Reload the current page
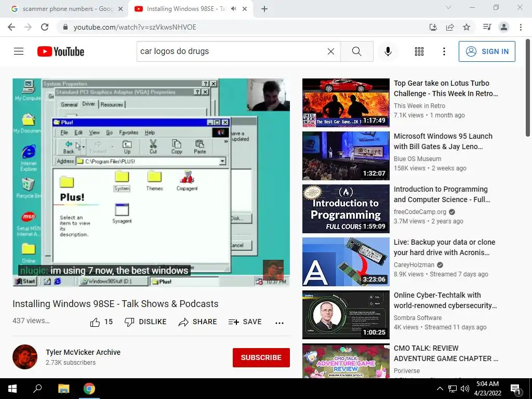532x399 pixels. click(x=45, y=27)
